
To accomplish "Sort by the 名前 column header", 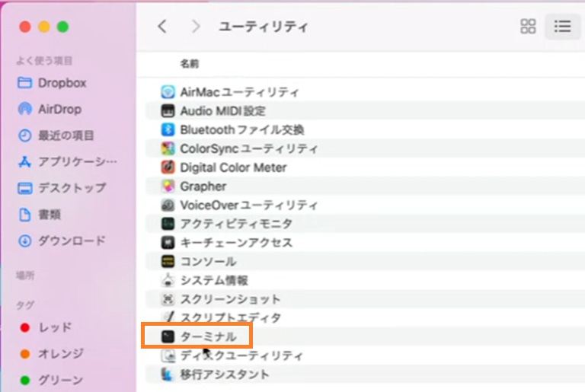I will point(190,64).
